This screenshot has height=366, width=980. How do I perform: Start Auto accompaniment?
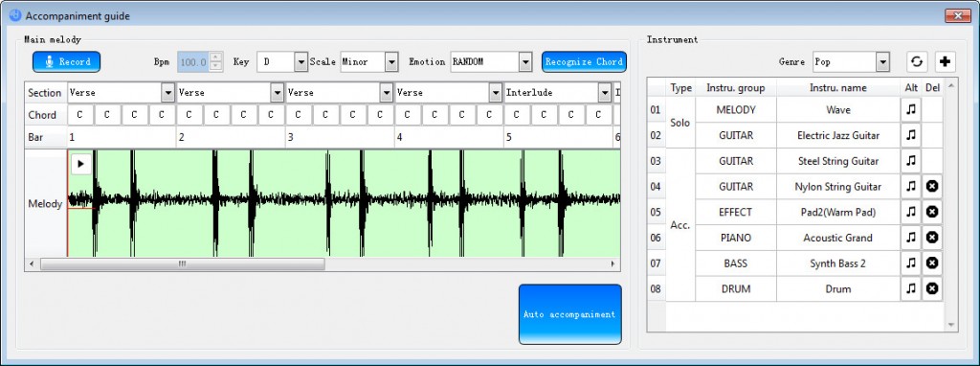coord(570,314)
